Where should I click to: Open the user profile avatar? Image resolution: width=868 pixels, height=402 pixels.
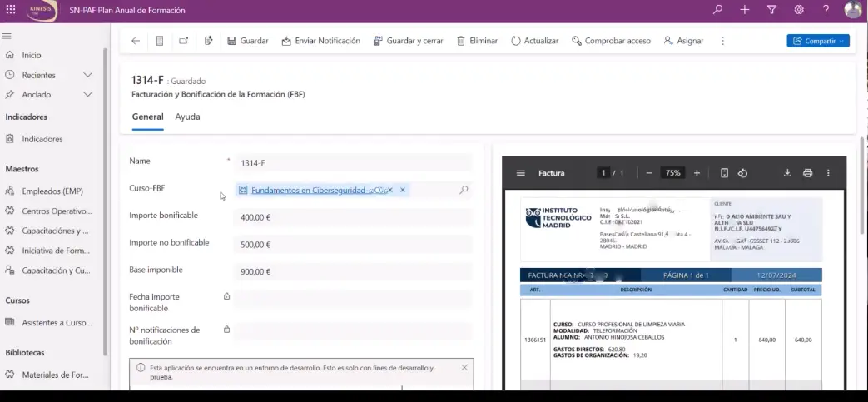point(853,9)
